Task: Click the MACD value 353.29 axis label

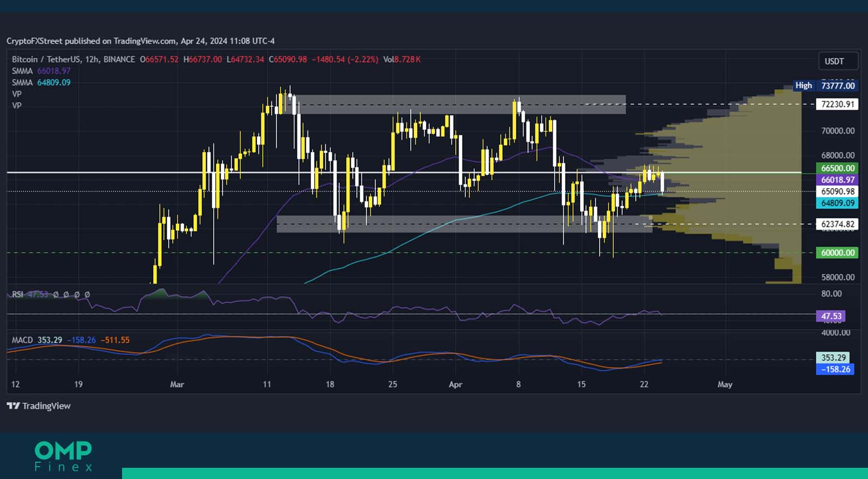Action: (x=833, y=358)
